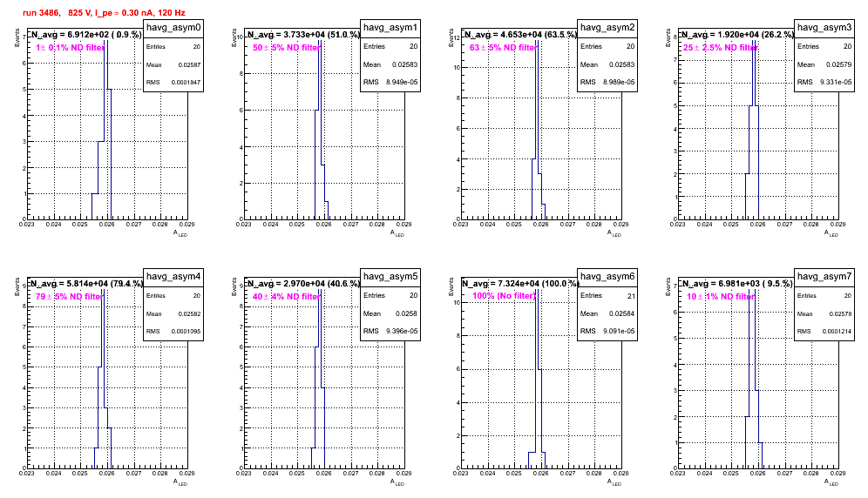Viewport: 868px width, 498px height.
Task: Click the Mean 0.02587 value in havg_asym0
Action: point(189,64)
